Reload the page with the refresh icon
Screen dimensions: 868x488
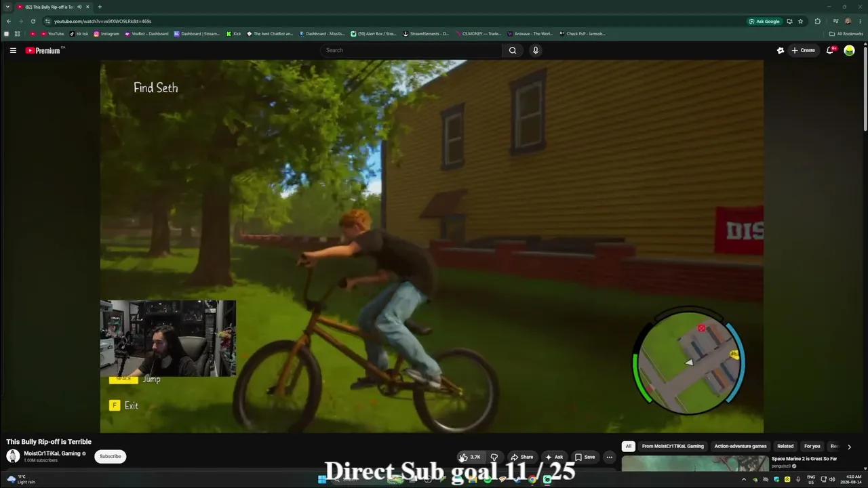(33, 21)
